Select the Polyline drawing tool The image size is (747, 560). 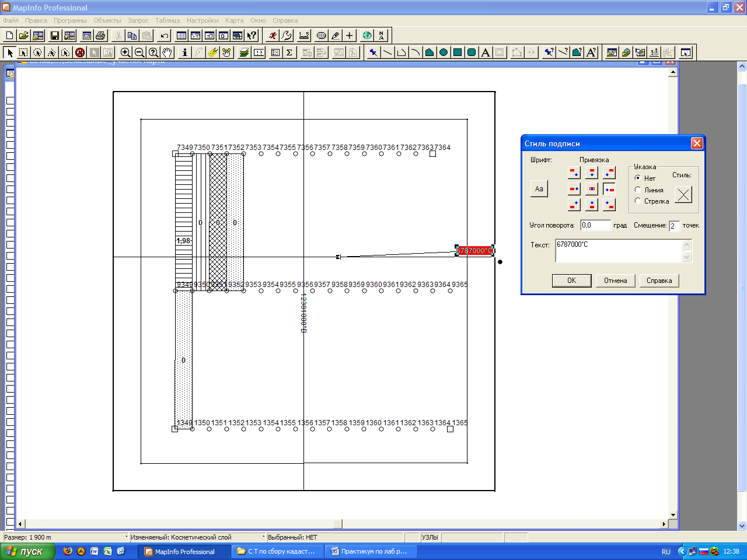click(401, 52)
